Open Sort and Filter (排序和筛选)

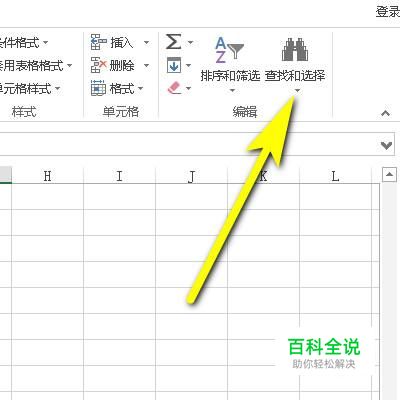[230, 63]
